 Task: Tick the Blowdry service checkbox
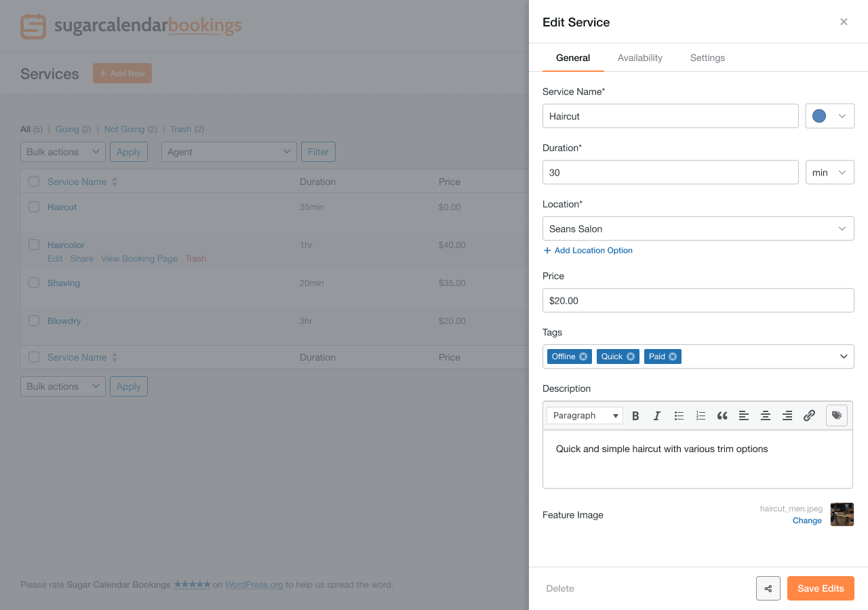click(34, 321)
